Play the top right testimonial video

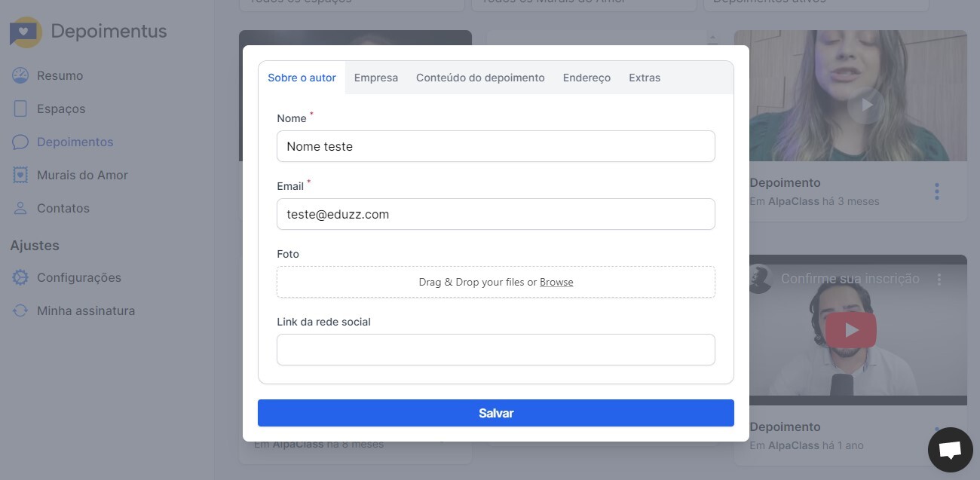pos(866,105)
